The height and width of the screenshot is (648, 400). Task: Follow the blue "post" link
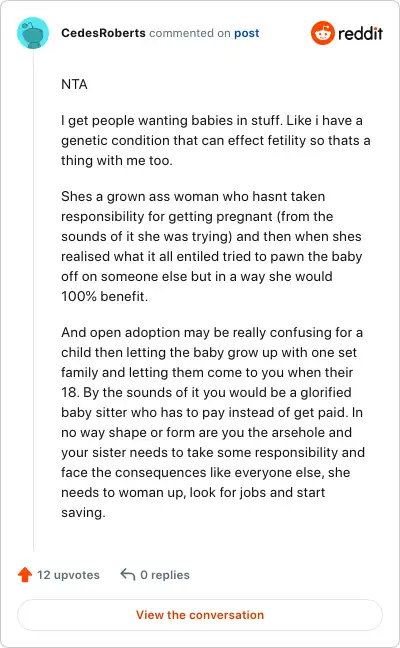click(x=247, y=33)
